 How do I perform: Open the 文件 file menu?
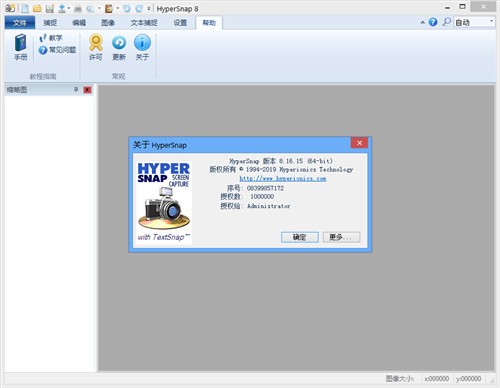pyautogui.click(x=20, y=22)
